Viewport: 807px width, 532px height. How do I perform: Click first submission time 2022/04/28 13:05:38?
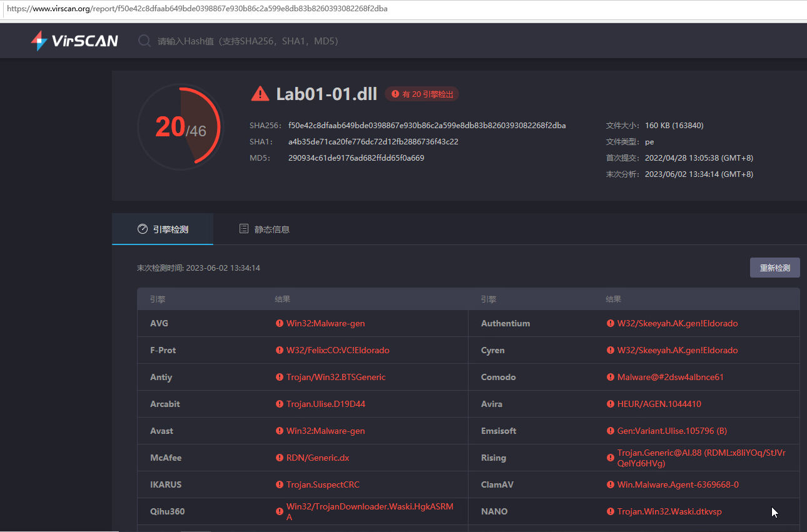pos(699,158)
